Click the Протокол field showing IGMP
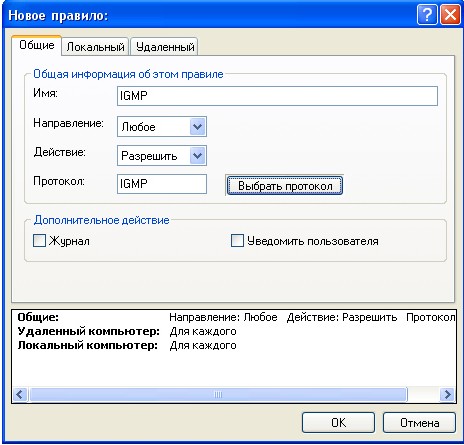464x445 pixels. [162, 184]
